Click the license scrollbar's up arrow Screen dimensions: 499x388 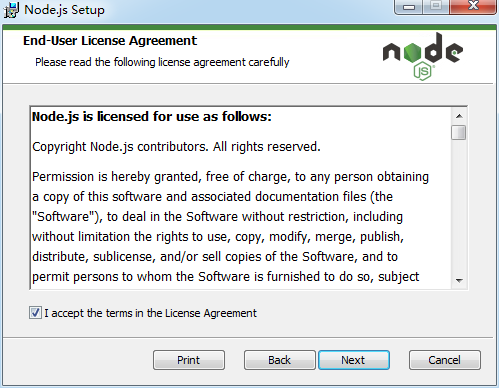[459, 116]
